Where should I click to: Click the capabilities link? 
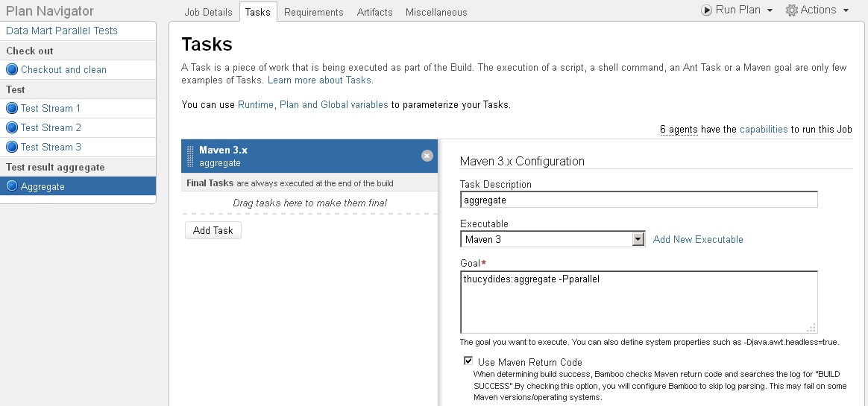764,130
